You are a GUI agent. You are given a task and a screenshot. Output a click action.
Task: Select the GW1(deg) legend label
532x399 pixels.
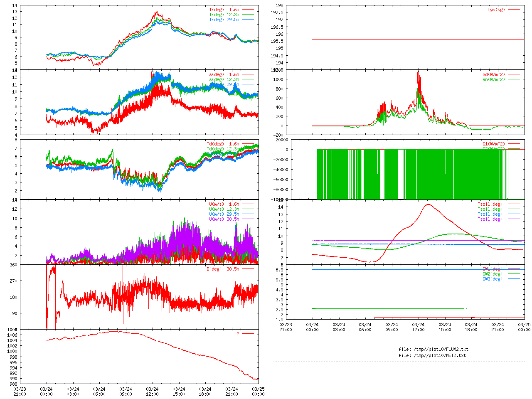point(493,269)
